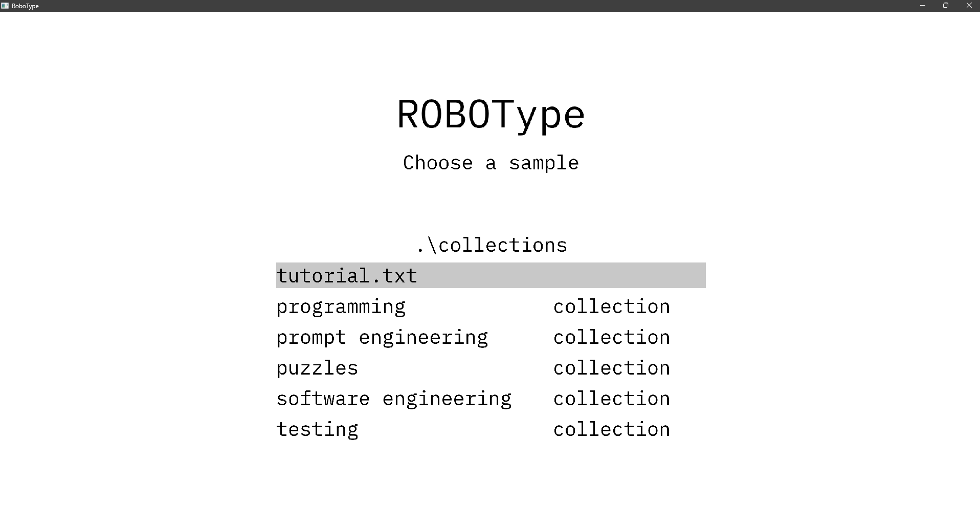This screenshot has height=526, width=980.
Task: Open the puzzles collection
Action: 317,368
